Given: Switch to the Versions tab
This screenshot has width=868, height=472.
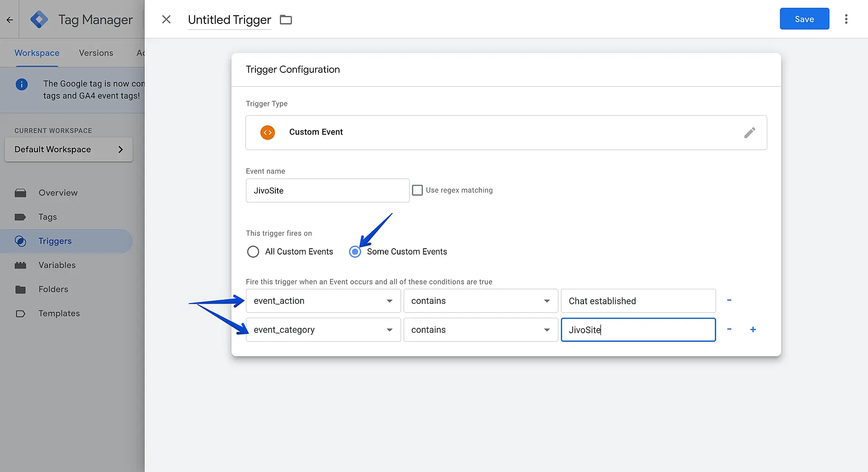Looking at the screenshot, I should pos(96,53).
